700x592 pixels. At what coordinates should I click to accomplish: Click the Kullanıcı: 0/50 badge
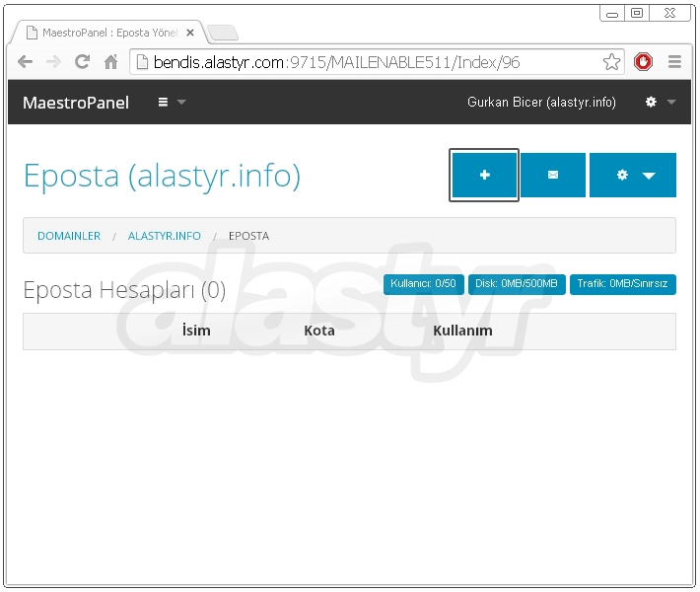point(423,284)
